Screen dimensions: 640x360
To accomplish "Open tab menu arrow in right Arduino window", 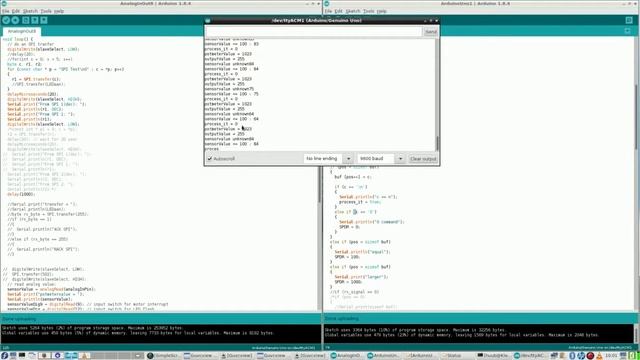I will [x=628, y=31].
